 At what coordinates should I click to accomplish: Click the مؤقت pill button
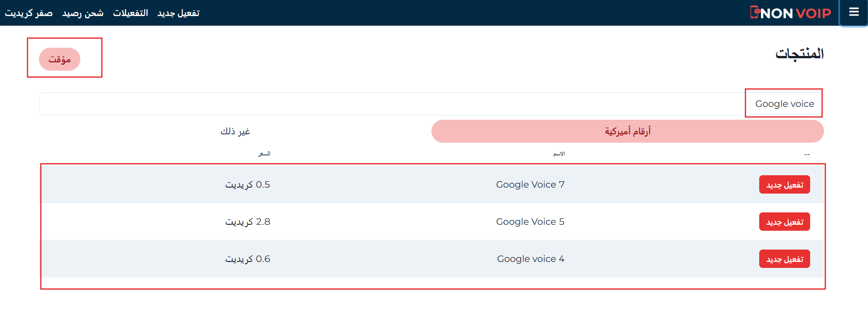pyautogui.click(x=60, y=59)
